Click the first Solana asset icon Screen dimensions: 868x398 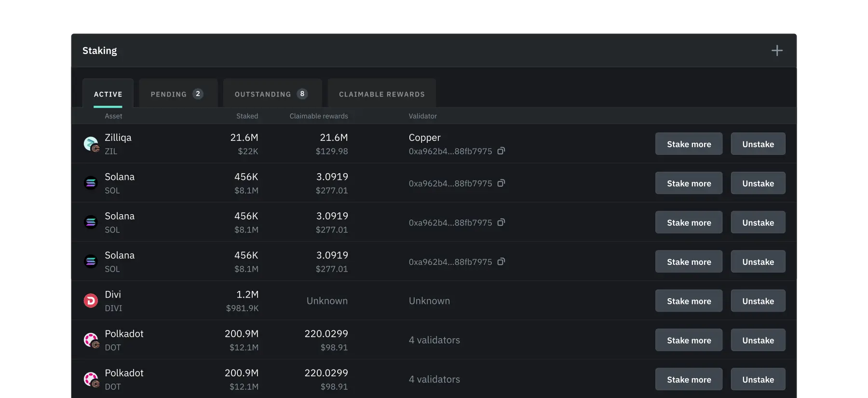tap(91, 183)
